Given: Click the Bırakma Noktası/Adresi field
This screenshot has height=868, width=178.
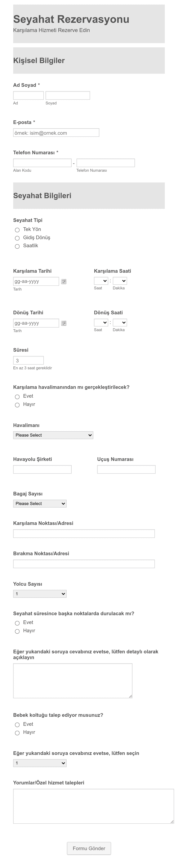Looking at the screenshot, I should pyautogui.click(x=84, y=564).
